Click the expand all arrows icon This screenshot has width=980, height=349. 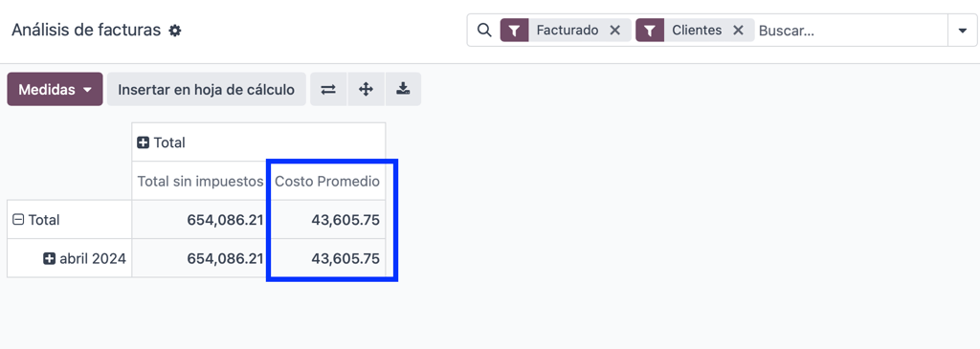coord(366,89)
